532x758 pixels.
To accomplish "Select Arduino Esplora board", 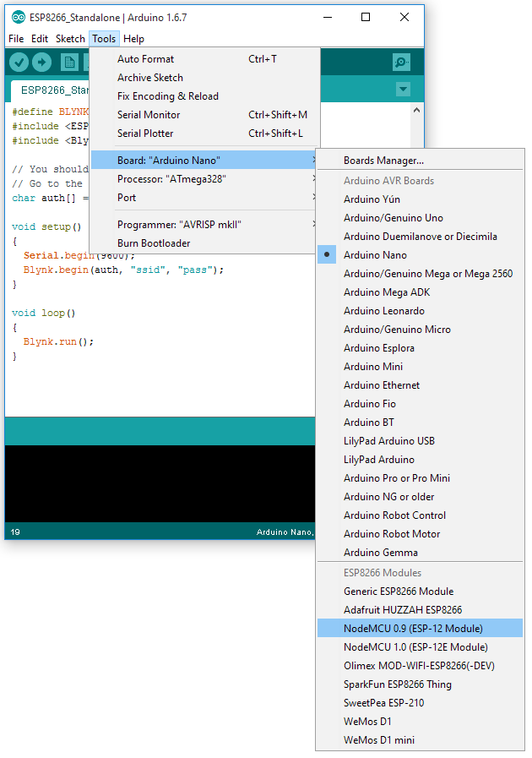I will coord(420,348).
